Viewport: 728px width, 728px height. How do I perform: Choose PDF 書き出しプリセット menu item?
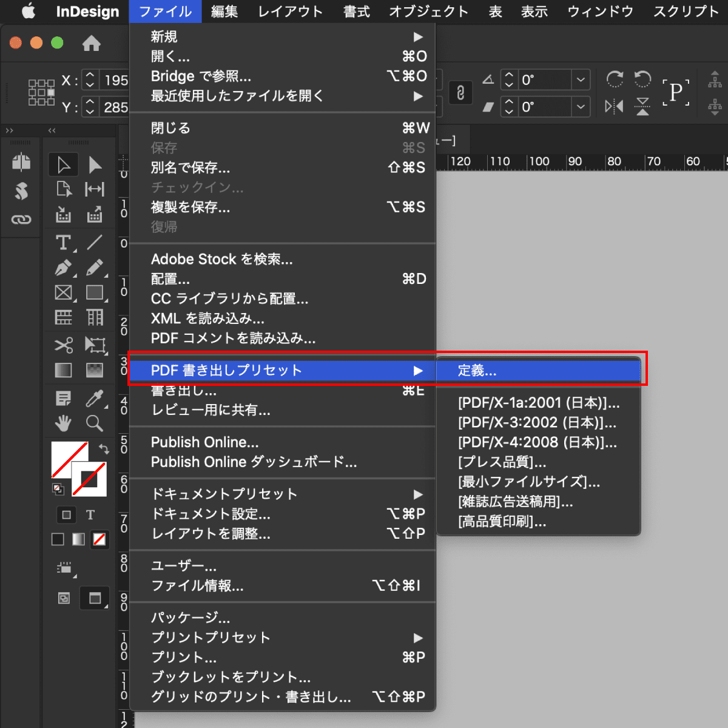pyautogui.click(x=283, y=371)
